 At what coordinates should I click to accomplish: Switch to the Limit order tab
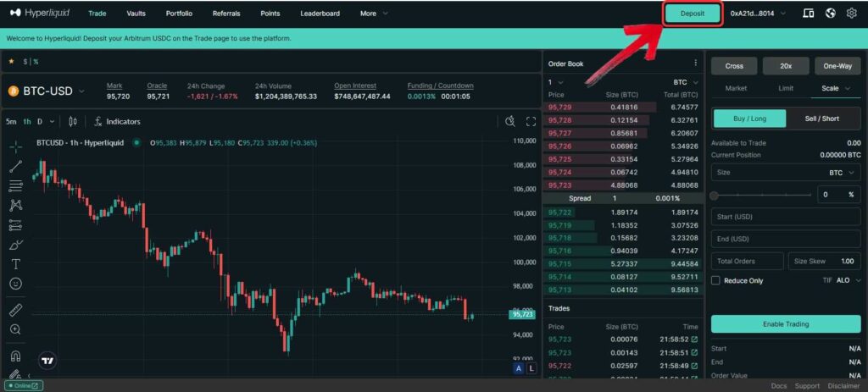coord(786,88)
